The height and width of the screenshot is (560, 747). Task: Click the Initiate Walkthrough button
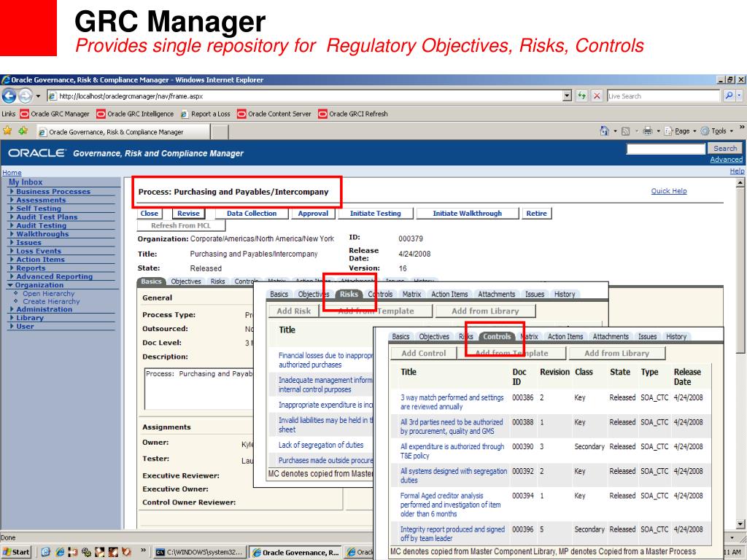tap(468, 214)
